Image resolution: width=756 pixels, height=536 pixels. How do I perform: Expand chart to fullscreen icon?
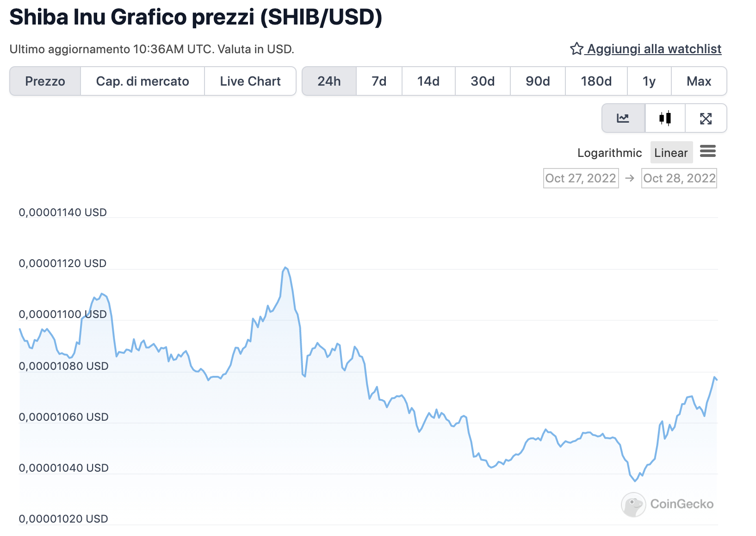706,118
